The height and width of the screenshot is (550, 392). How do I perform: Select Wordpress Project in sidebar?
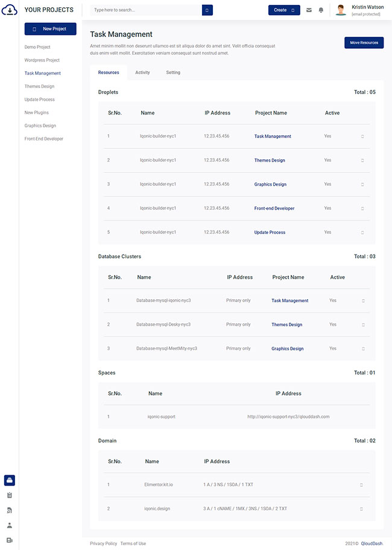point(42,60)
